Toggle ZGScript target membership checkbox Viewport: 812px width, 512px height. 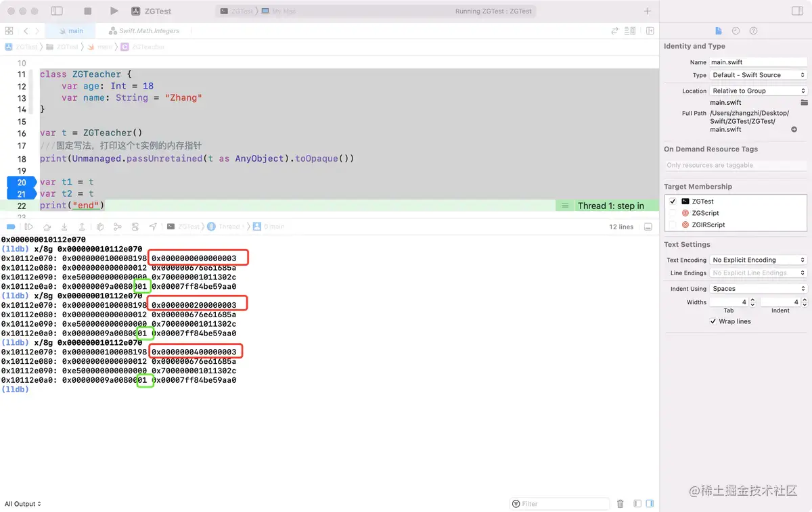(673, 213)
